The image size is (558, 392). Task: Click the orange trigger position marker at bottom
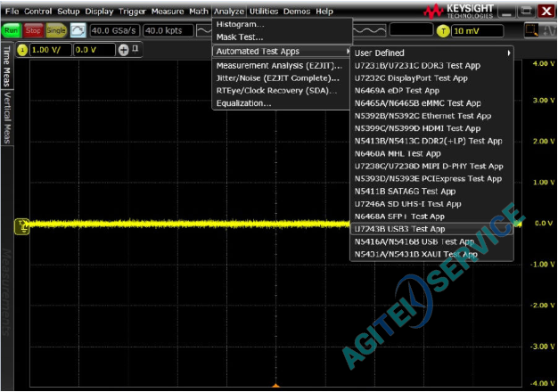276,387
